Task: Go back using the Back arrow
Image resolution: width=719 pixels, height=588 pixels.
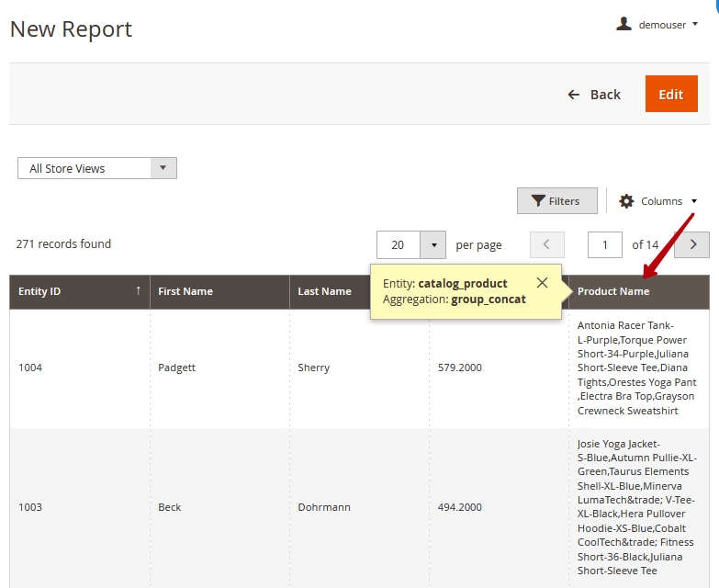Action: [594, 95]
